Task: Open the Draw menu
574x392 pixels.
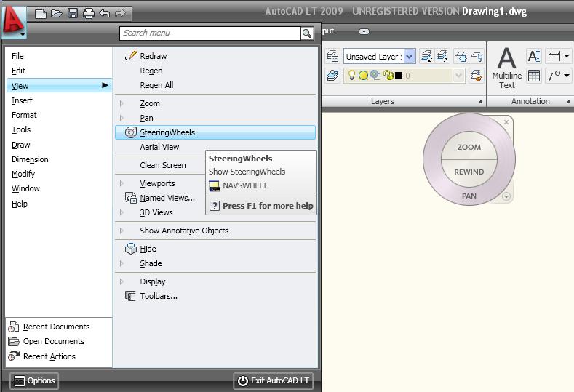Action: (x=21, y=145)
